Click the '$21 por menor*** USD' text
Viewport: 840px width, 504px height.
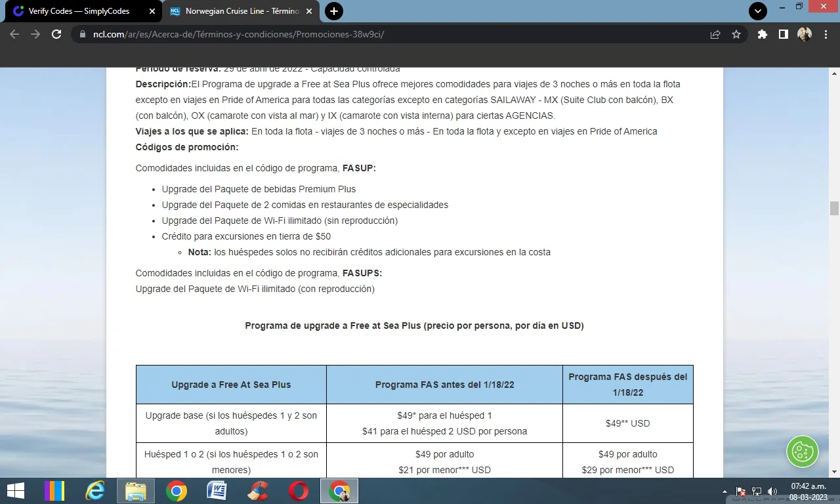444,470
